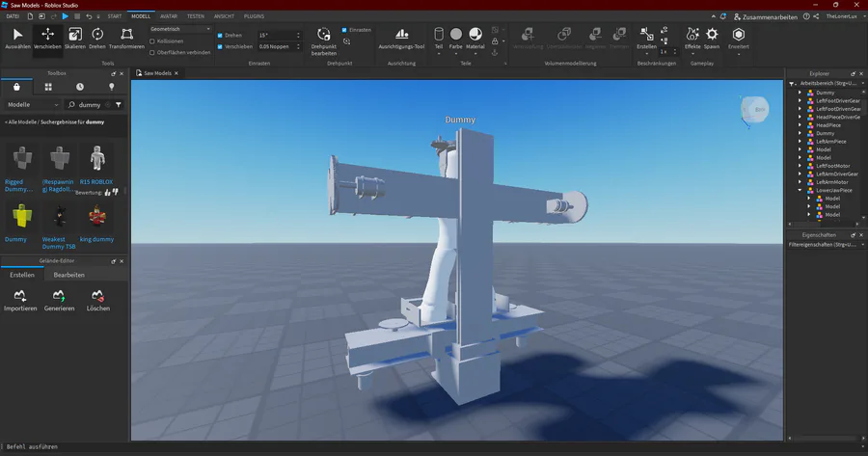
Task: Start the blue Play test button
Action: [66, 16]
